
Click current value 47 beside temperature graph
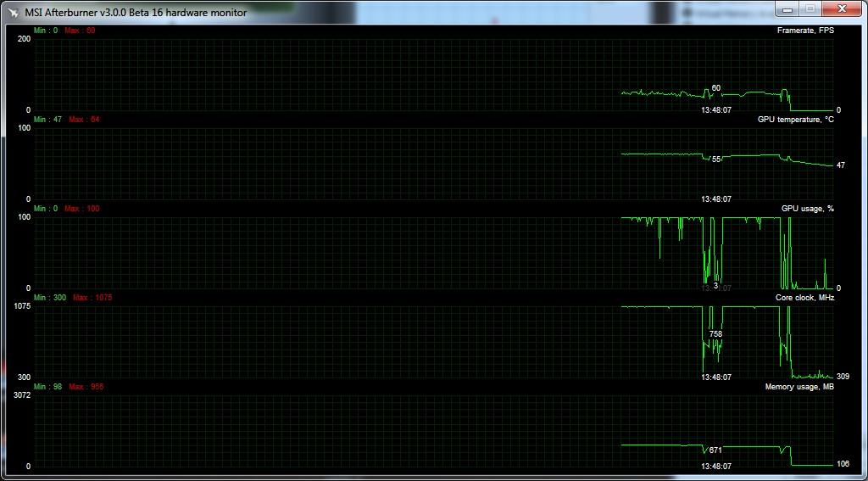841,165
